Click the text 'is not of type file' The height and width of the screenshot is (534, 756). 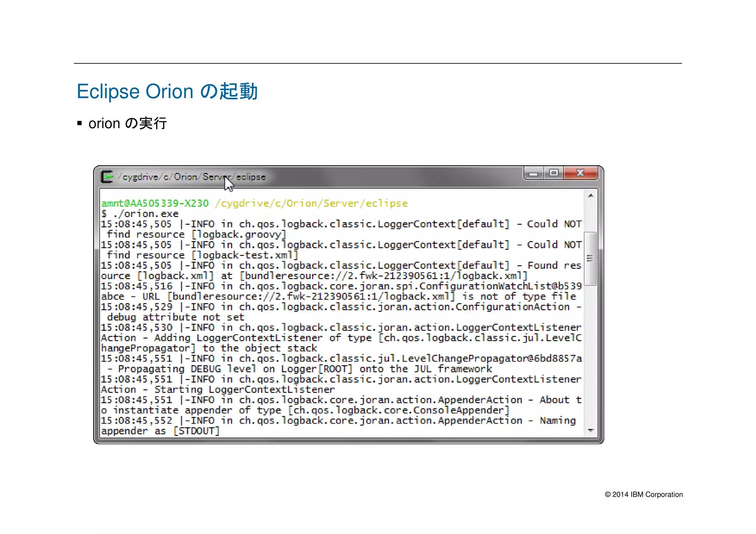[519, 297]
